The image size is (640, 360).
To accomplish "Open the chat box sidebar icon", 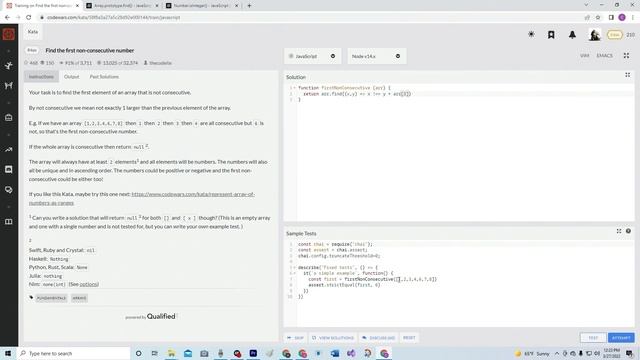I will pyautogui.click(x=9, y=169).
